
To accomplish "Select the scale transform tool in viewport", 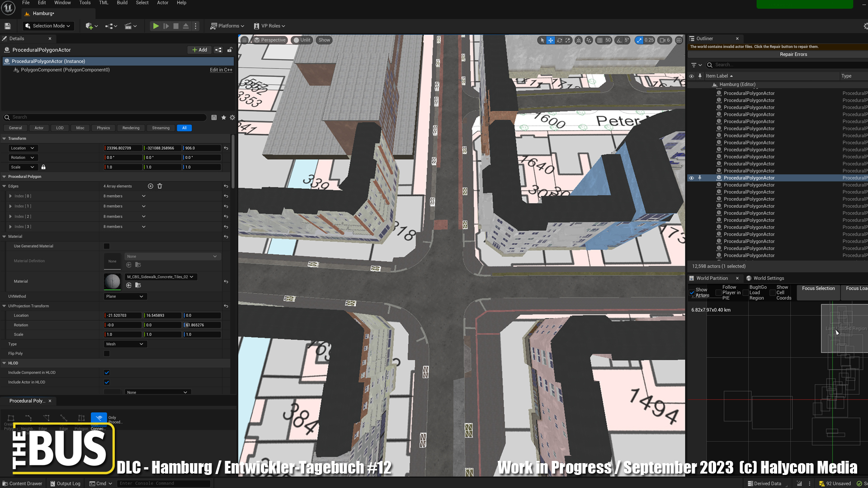I will (568, 40).
